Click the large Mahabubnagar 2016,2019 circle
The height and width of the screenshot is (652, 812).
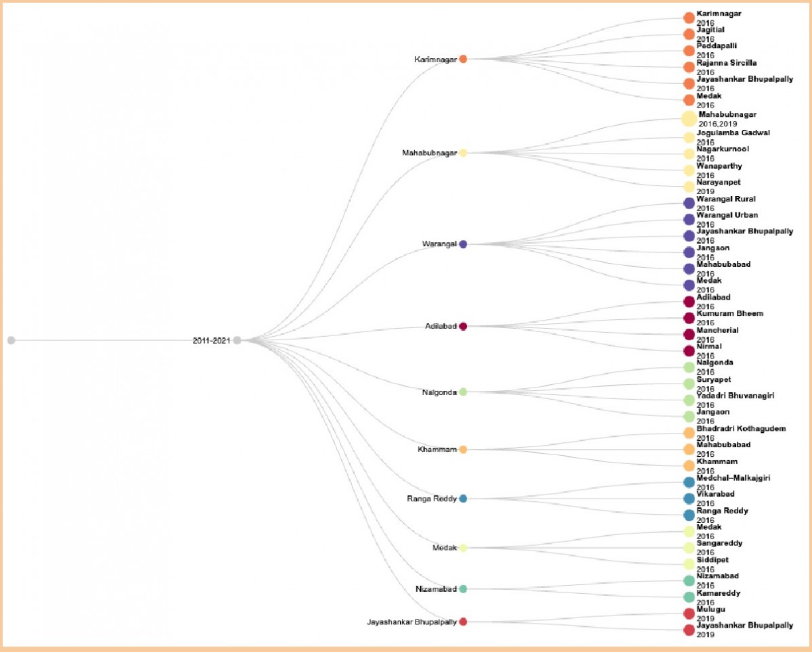[x=689, y=119]
